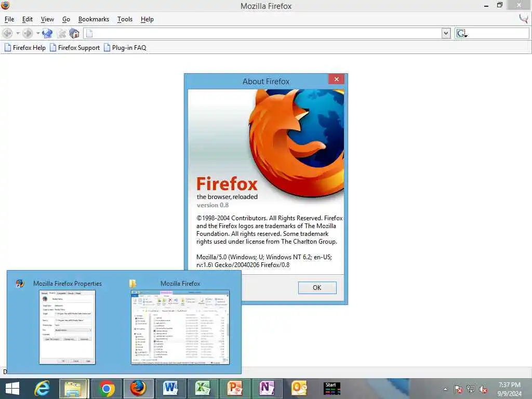Go to the Home page icon

click(x=74, y=33)
